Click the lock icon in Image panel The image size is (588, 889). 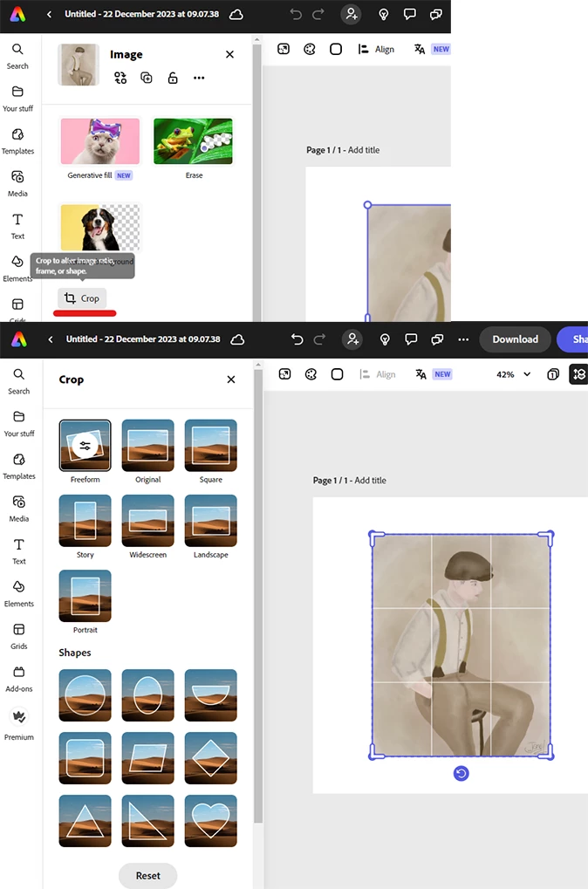[x=173, y=79]
